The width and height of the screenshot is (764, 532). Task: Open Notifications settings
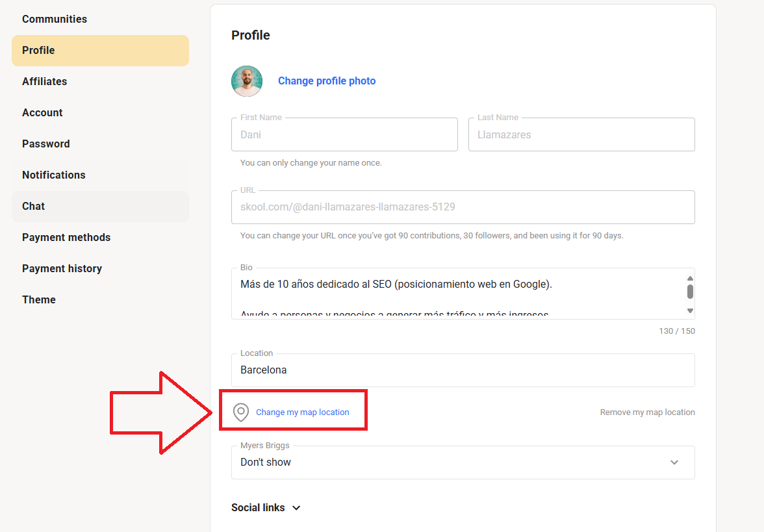[x=54, y=175]
